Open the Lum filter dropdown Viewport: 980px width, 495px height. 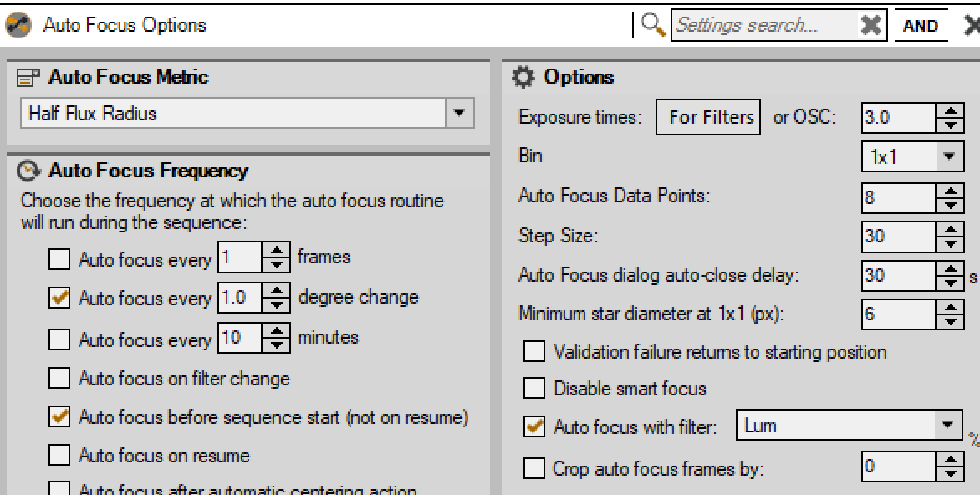947,426
